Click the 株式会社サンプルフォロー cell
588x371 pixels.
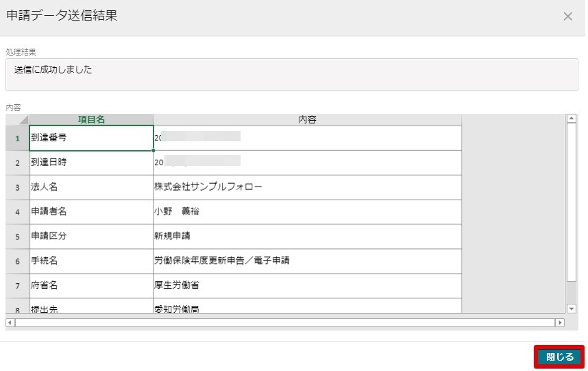308,188
